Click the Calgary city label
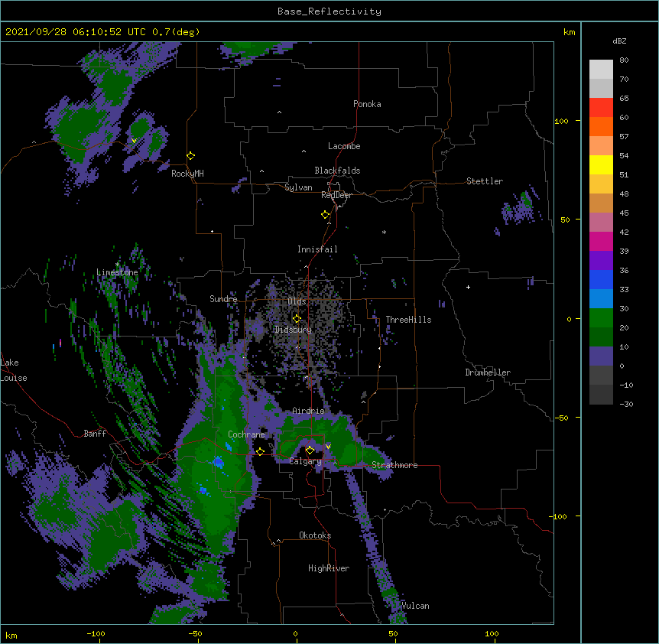The width and height of the screenshot is (659, 644). pyautogui.click(x=305, y=461)
